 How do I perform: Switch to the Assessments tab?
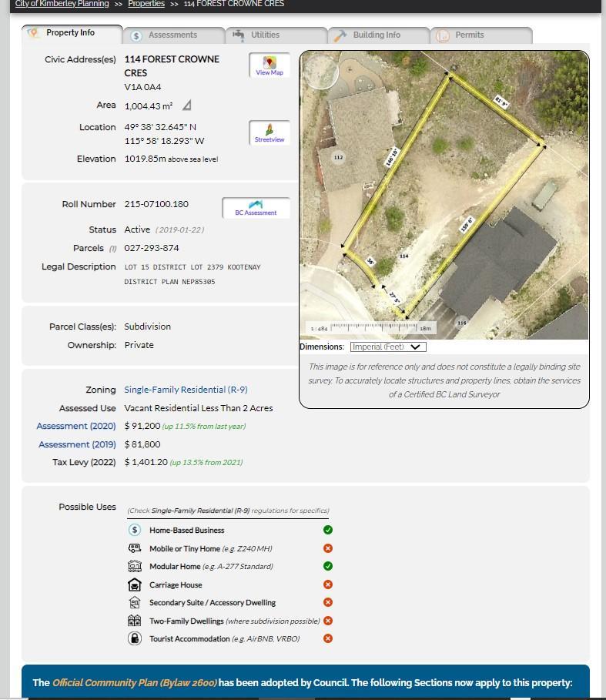172,35
